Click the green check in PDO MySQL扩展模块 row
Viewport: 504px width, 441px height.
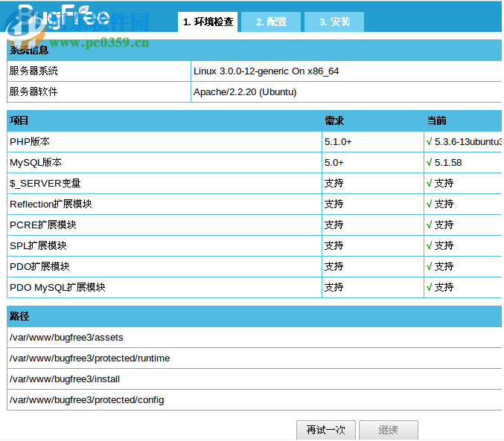pos(429,287)
